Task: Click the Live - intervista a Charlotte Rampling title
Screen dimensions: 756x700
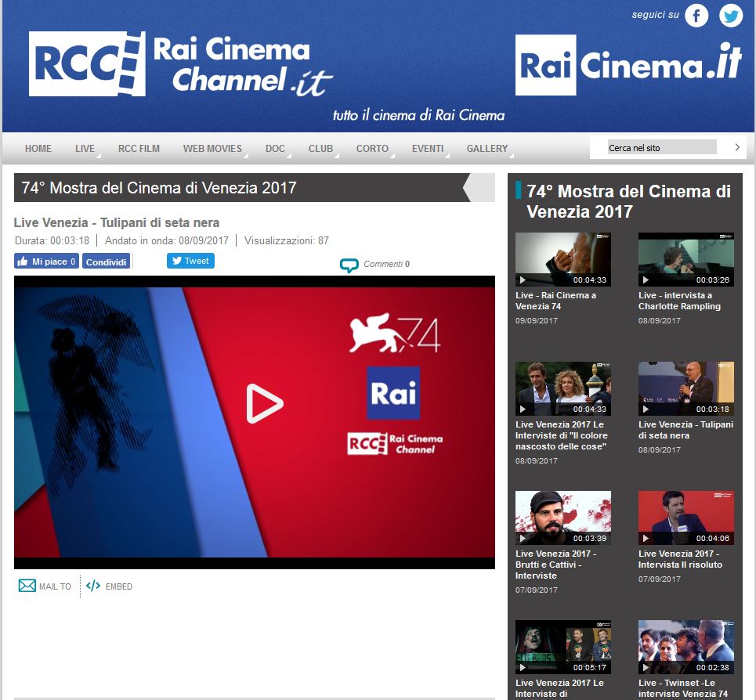Action: point(679,301)
